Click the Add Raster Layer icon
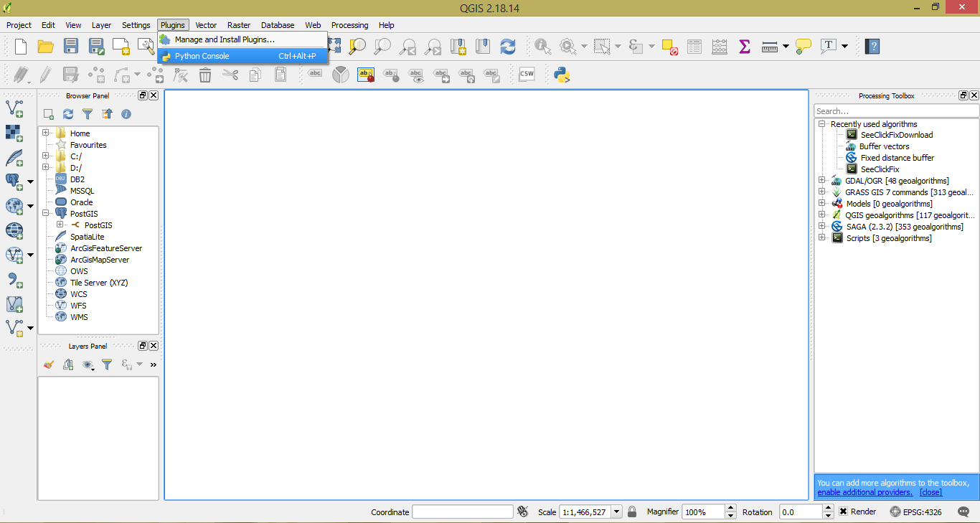The image size is (980, 523). coord(14,133)
